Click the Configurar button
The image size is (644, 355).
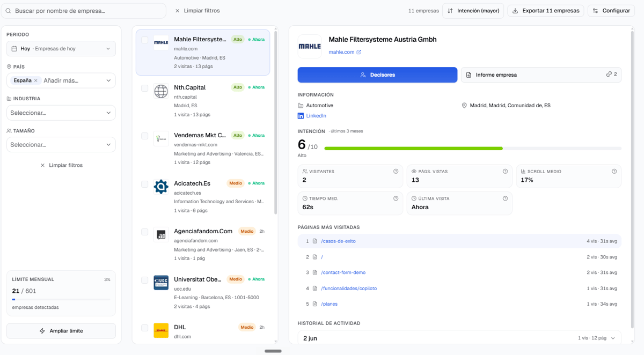click(611, 11)
